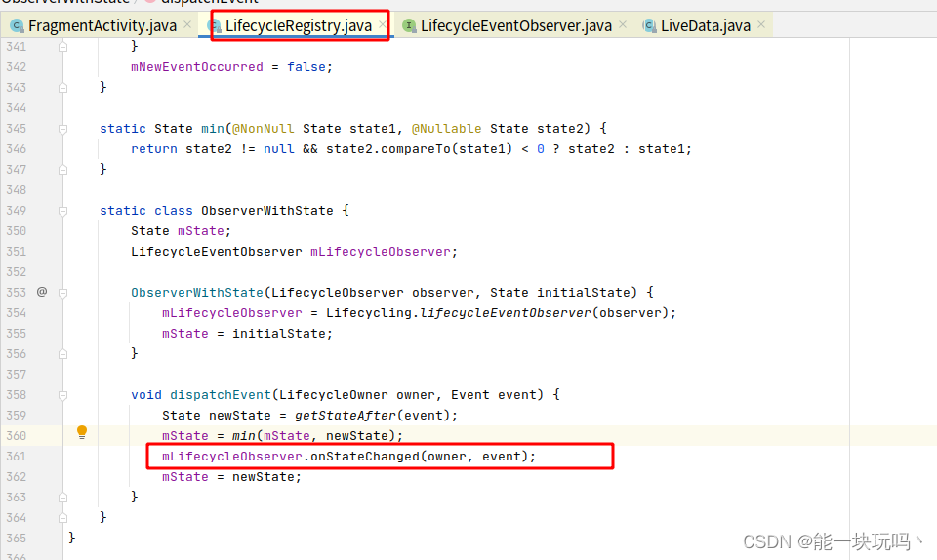Switch to the FragmentActivity.java tab
937x560 pixels.
point(102,25)
